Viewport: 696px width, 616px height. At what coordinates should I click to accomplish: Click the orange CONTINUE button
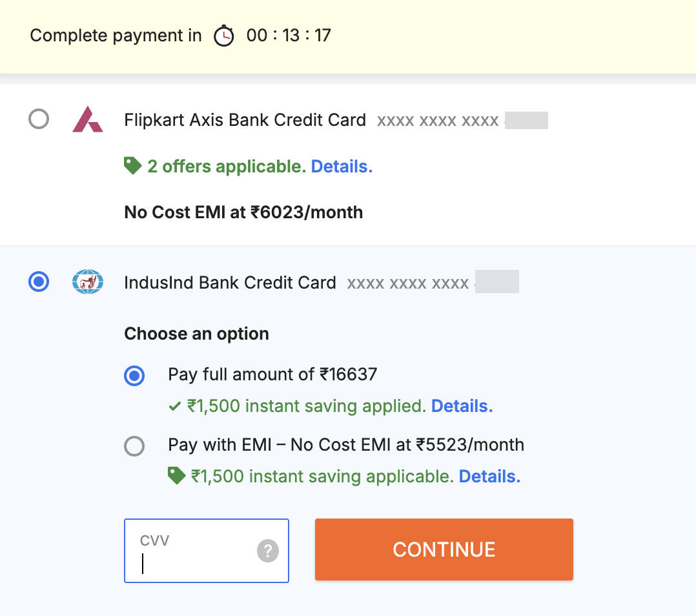click(444, 549)
